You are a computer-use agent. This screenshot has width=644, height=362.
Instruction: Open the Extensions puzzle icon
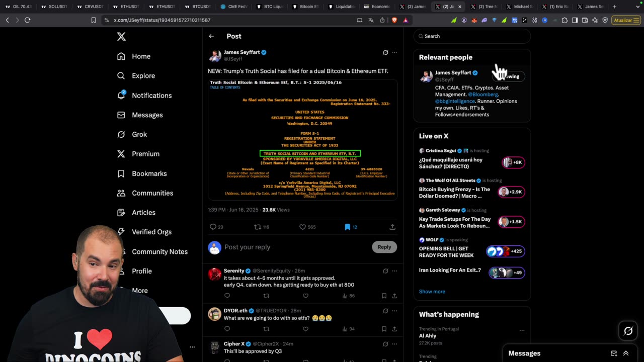click(565, 20)
